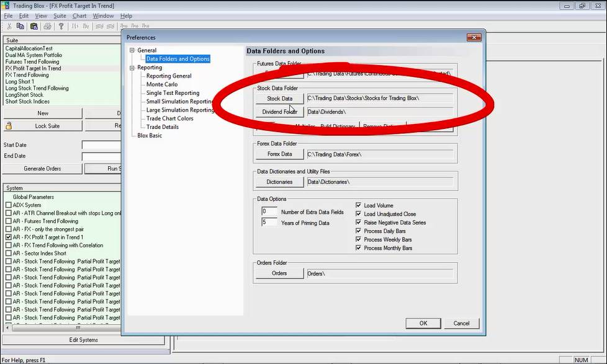607x364 pixels.
Task: Open the File menu
Action: click(x=8, y=16)
